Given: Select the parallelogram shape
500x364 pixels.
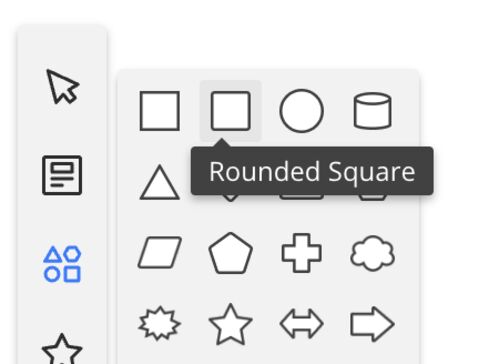Looking at the screenshot, I should (160, 253).
